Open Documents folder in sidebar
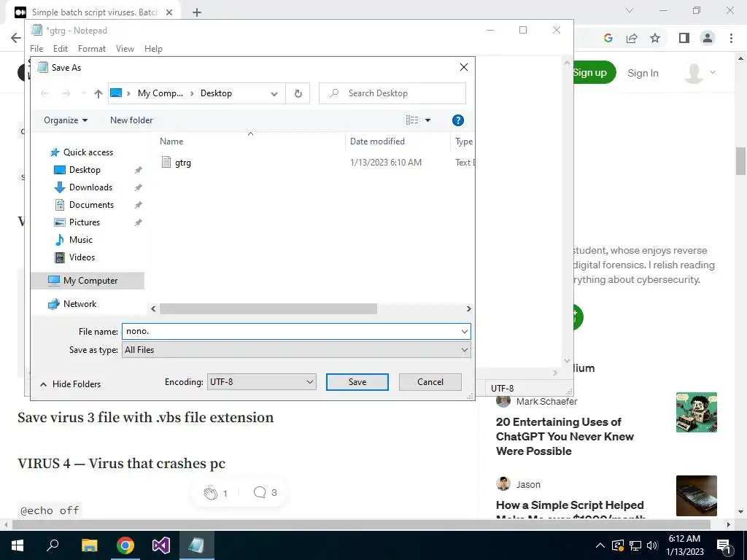The height and width of the screenshot is (560, 747). tap(91, 205)
